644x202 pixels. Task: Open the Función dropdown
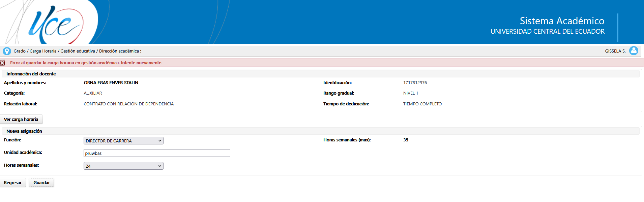(x=123, y=141)
